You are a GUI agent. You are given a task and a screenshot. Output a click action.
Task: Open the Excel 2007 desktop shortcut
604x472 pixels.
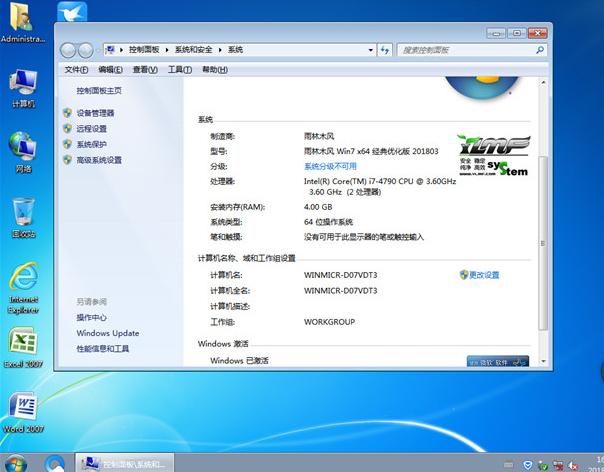pyautogui.click(x=21, y=344)
